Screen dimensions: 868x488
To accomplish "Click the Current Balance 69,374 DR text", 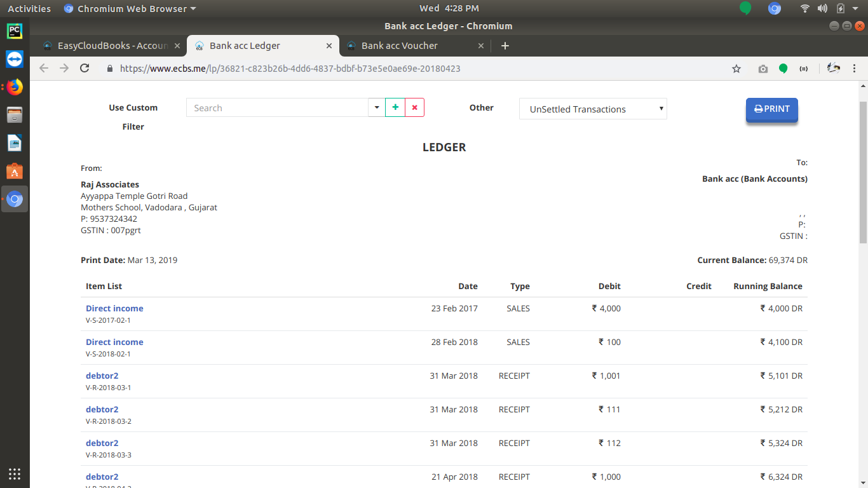I will click(x=752, y=260).
